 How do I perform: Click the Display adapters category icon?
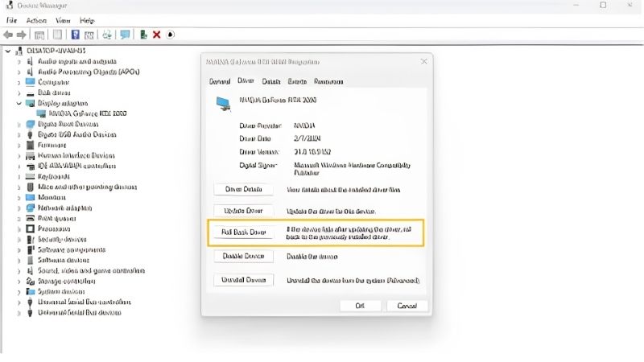[30, 103]
